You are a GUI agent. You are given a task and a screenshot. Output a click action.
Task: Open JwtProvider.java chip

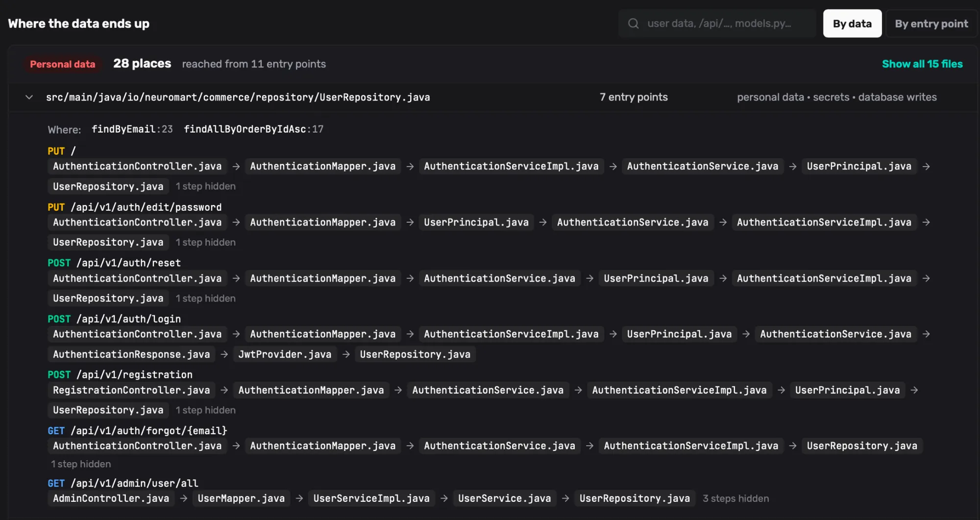[x=285, y=354]
